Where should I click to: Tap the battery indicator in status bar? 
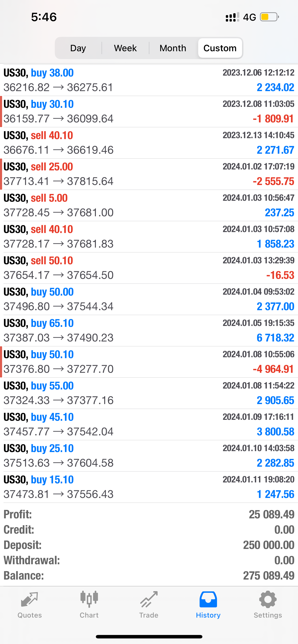269,17
